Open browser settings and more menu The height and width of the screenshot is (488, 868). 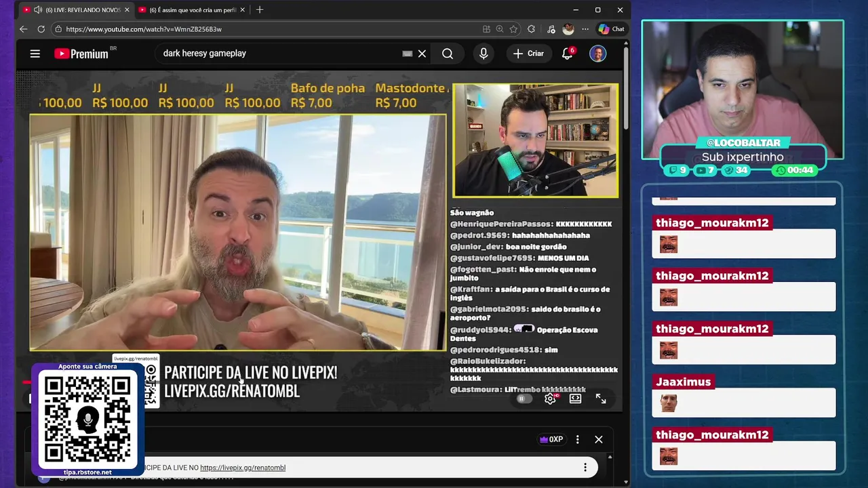coord(585,29)
